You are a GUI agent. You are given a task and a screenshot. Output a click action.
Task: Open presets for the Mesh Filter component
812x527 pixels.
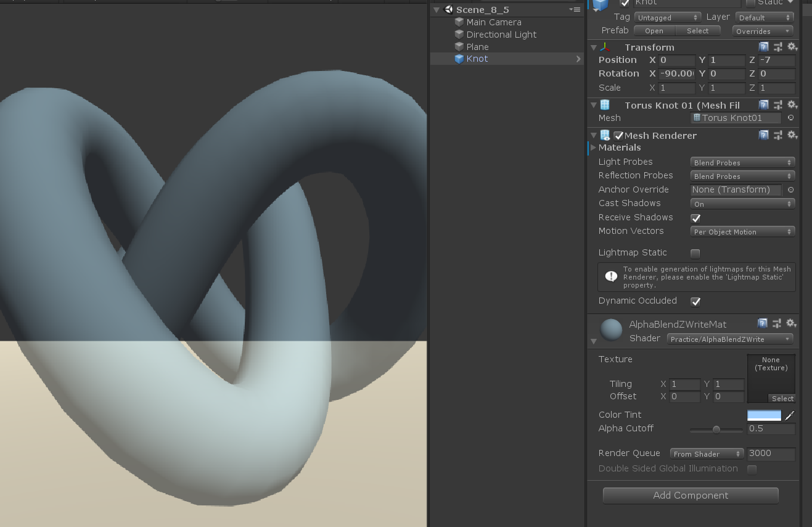(778, 105)
